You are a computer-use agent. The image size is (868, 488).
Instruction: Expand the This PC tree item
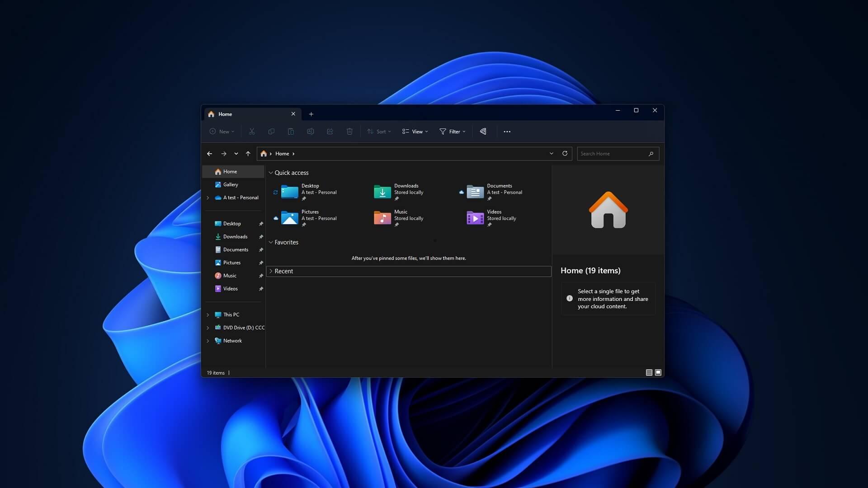click(x=208, y=314)
